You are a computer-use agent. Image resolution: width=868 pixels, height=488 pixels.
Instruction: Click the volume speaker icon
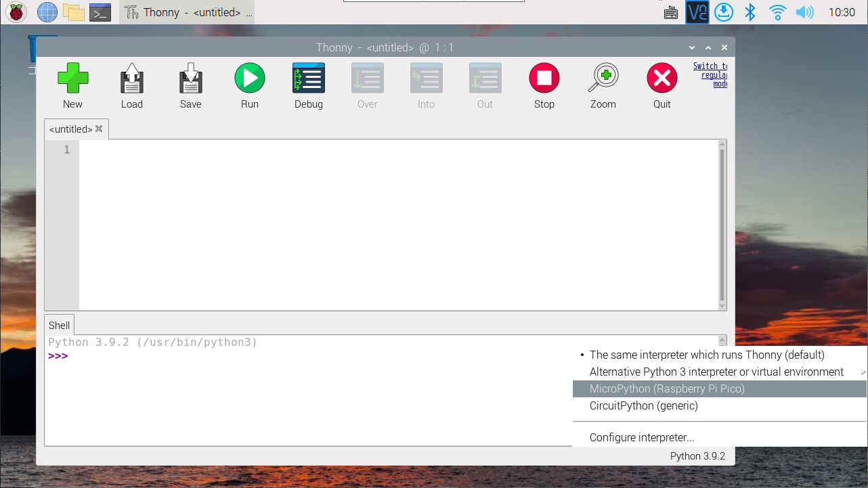804,12
